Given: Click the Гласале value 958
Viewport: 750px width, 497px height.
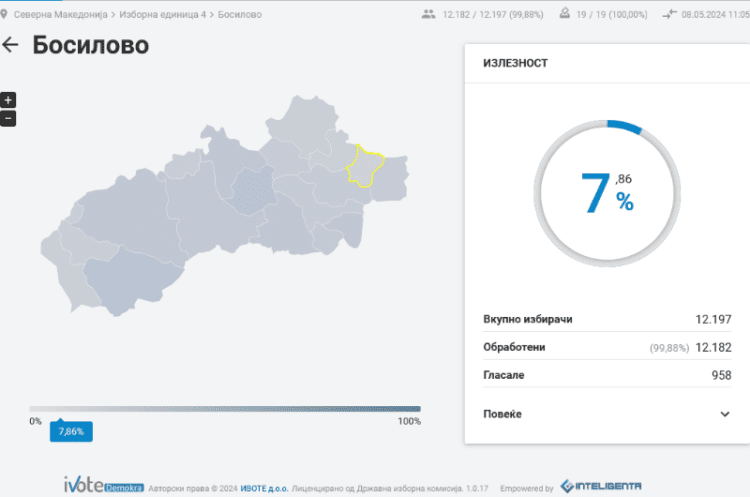Looking at the screenshot, I should click(x=721, y=375).
